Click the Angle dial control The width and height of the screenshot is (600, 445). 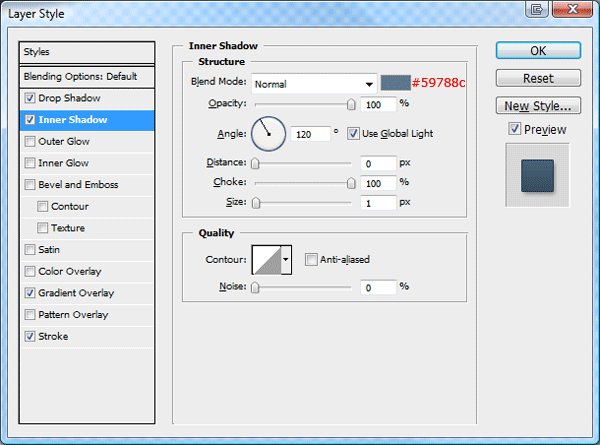point(268,134)
